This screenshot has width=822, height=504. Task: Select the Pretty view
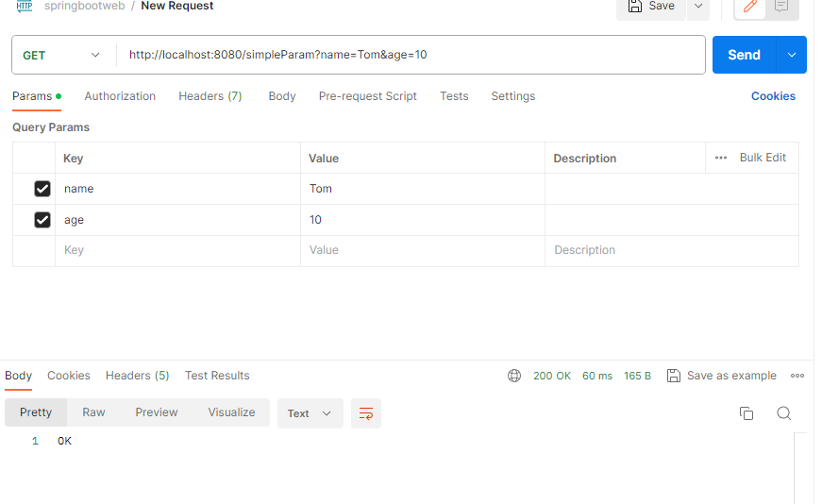point(36,412)
